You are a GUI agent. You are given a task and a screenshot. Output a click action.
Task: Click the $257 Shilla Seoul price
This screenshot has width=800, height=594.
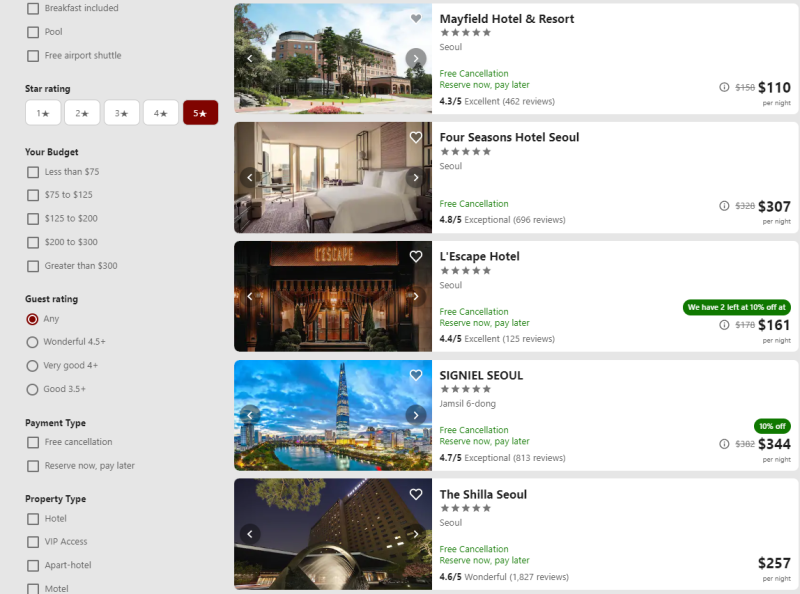(x=774, y=563)
